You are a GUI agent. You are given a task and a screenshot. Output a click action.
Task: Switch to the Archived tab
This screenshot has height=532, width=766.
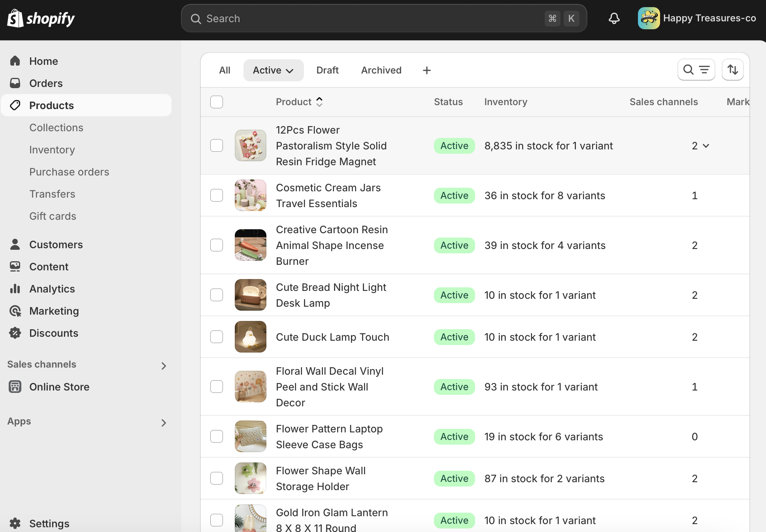coord(381,70)
